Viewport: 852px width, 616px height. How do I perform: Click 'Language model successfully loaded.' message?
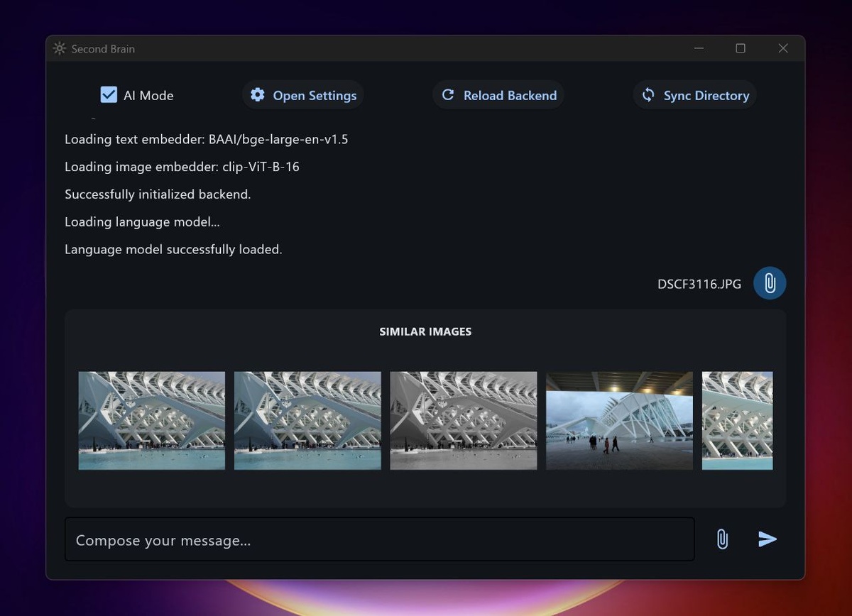point(173,249)
